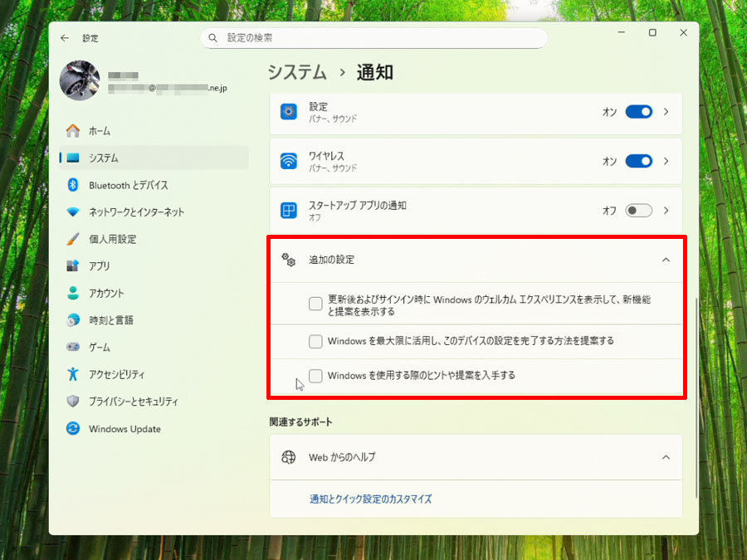Click the システム monitor icon
The image size is (747, 560).
click(x=73, y=158)
